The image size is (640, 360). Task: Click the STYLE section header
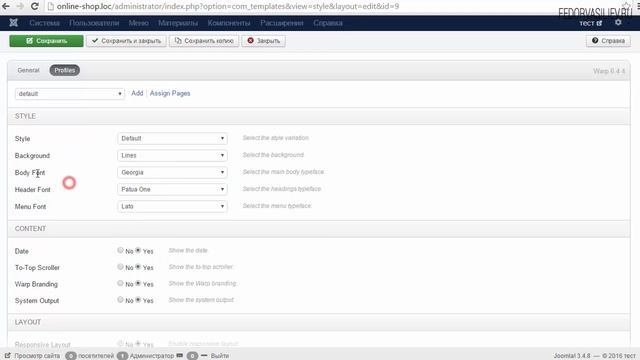click(x=25, y=116)
